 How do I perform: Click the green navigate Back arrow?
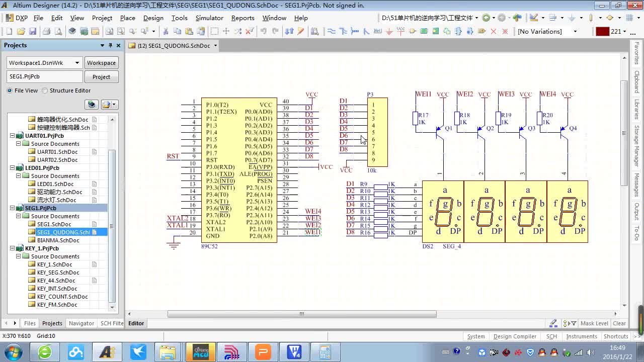point(486,18)
